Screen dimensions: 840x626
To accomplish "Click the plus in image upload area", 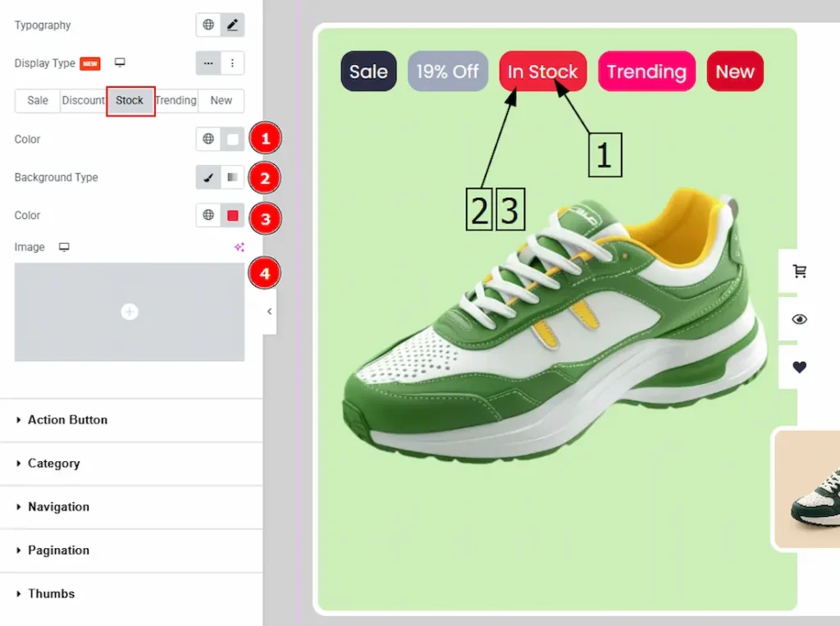I will 130,312.
